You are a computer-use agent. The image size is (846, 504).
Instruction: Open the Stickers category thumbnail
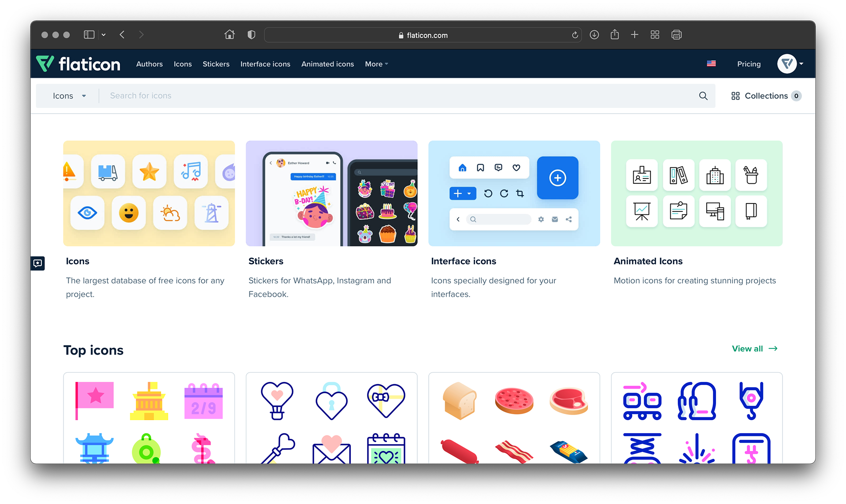point(331,193)
